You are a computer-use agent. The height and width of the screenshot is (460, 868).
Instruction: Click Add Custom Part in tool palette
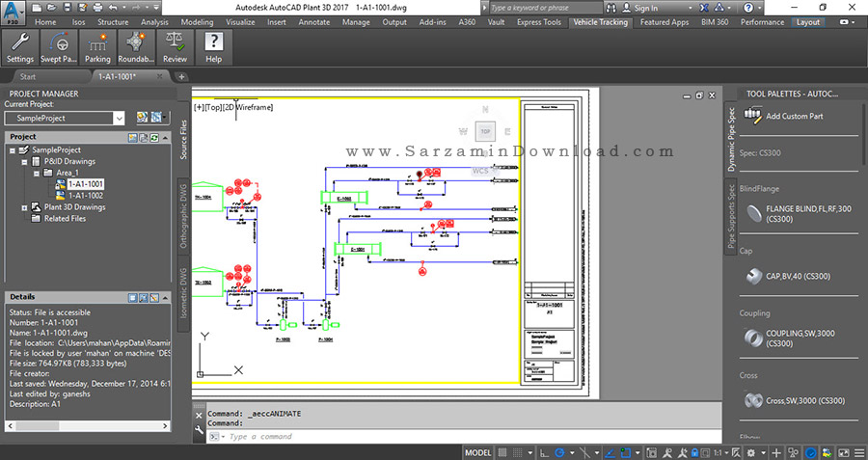(783, 116)
